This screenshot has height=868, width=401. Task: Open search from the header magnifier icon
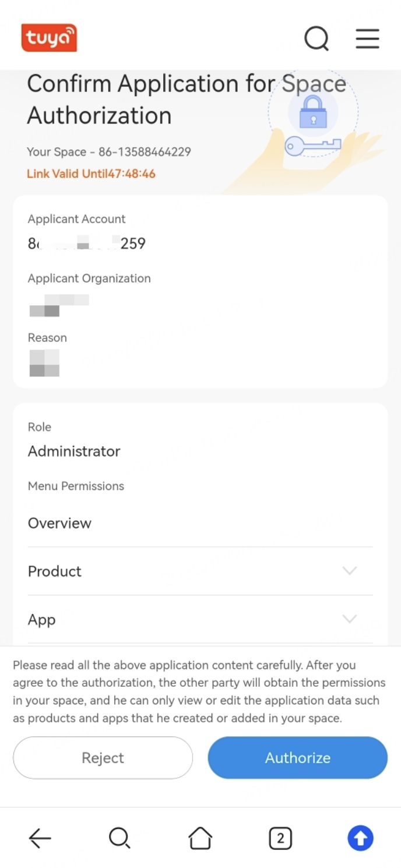316,39
